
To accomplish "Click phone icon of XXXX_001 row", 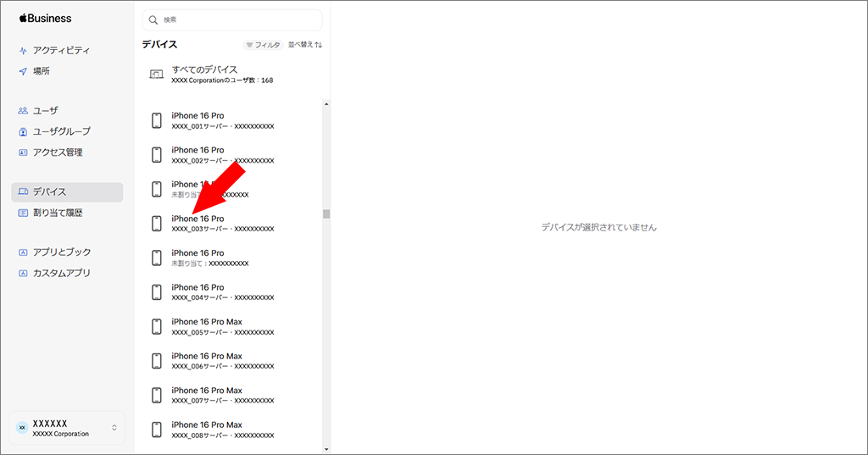I will click(157, 120).
